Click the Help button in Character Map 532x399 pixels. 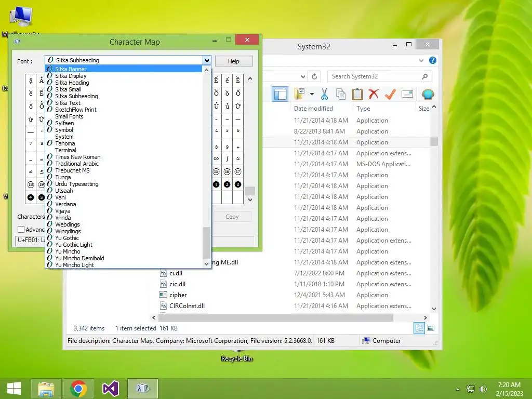click(x=234, y=61)
